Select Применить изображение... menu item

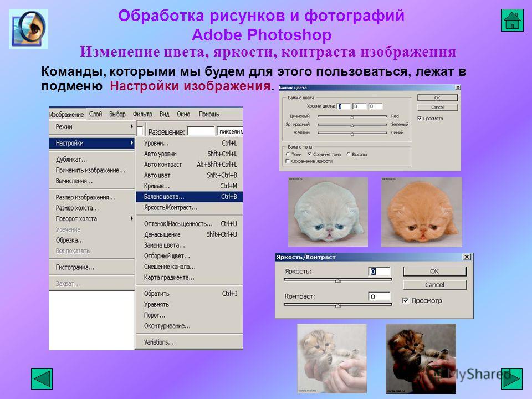pos(91,170)
